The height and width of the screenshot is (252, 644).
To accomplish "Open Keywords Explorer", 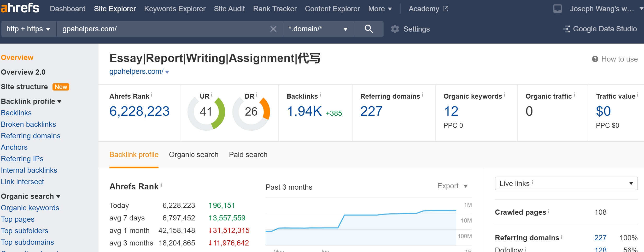I will coord(175,9).
